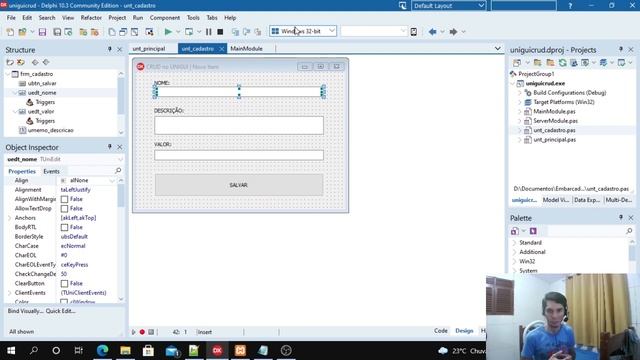Switch to the Events tab in Object Inspector
This screenshot has height=360, width=640.
pyautogui.click(x=51, y=171)
